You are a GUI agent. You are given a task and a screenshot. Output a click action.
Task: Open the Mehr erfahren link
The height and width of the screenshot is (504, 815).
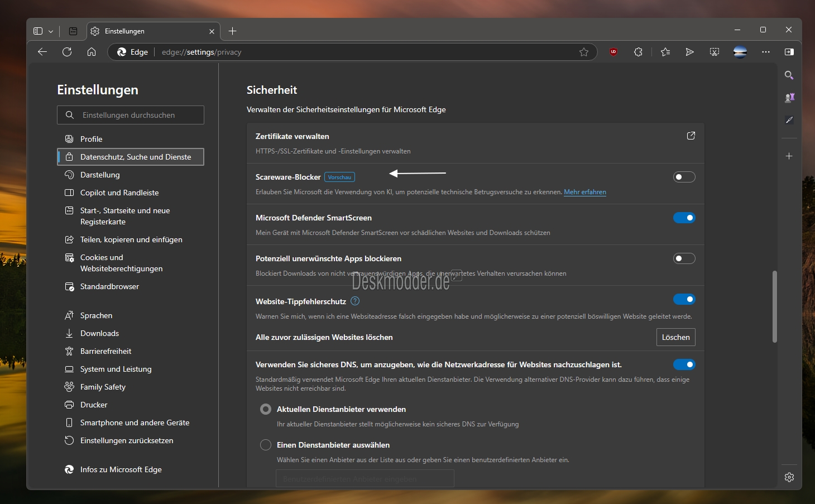tap(585, 192)
